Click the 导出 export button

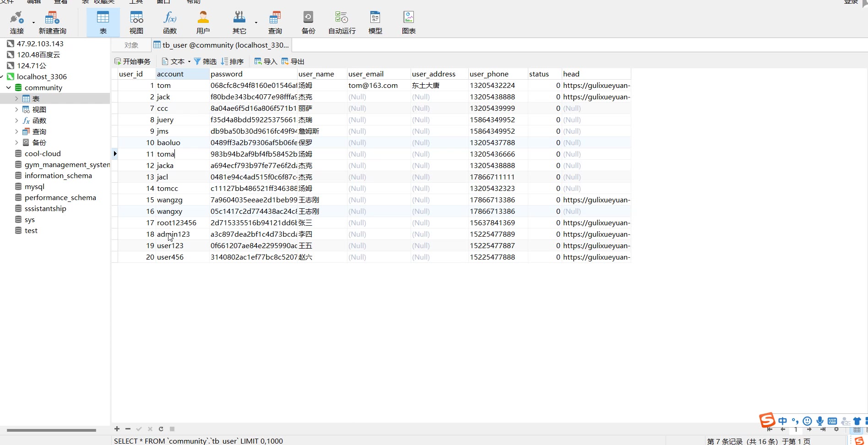(x=293, y=61)
